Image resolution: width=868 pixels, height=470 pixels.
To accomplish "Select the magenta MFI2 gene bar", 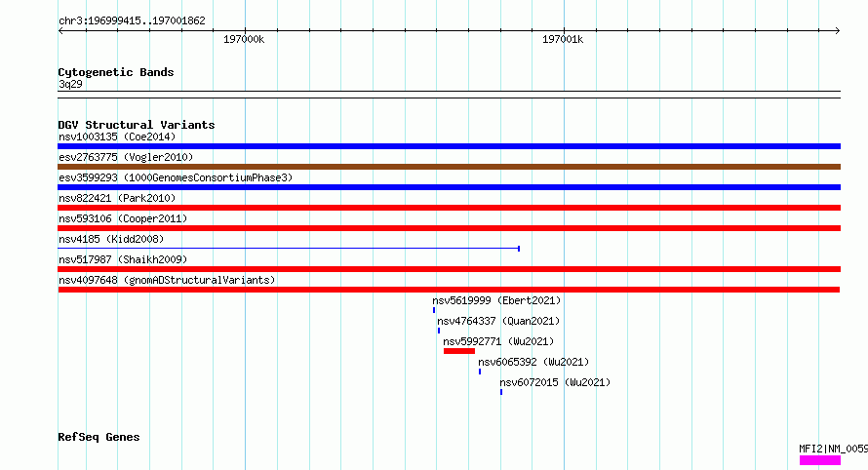I will coord(820,460).
